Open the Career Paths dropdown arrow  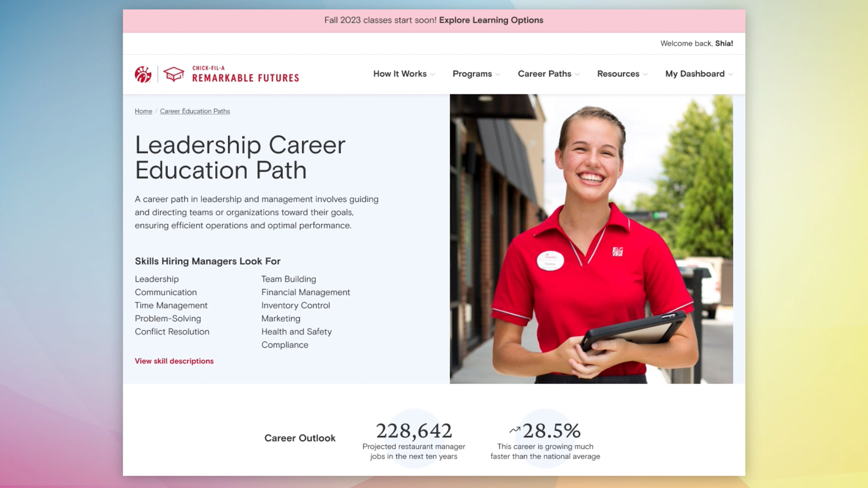[577, 75]
